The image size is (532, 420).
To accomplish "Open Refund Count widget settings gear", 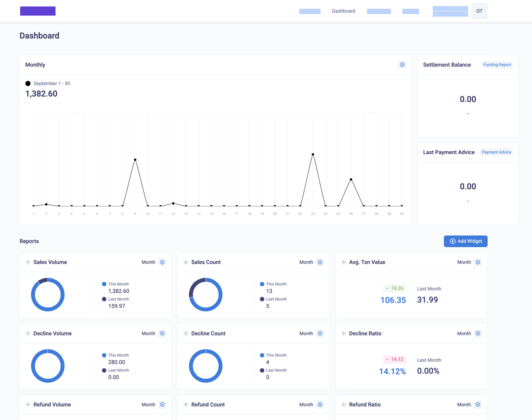I will point(320,404).
